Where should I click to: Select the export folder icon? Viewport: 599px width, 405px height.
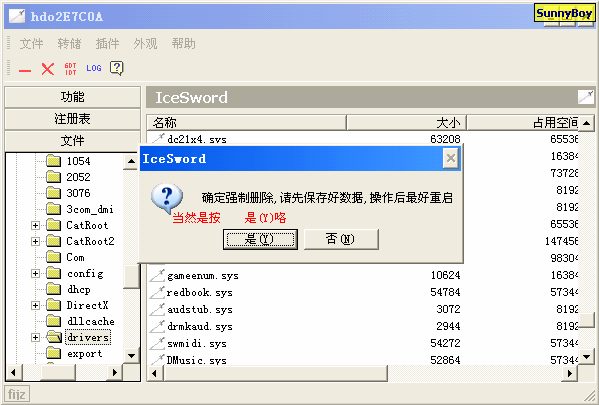click(53, 353)
